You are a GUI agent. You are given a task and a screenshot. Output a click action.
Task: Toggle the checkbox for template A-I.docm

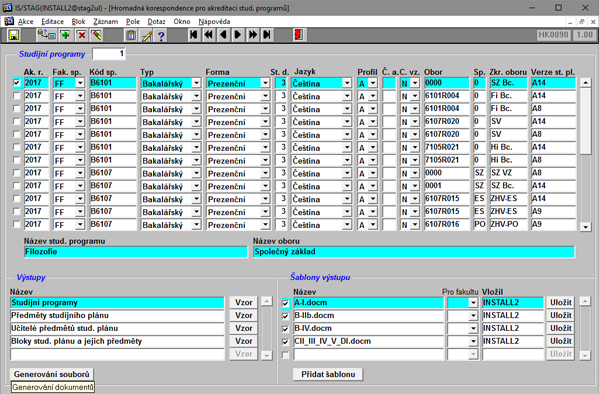285,303
